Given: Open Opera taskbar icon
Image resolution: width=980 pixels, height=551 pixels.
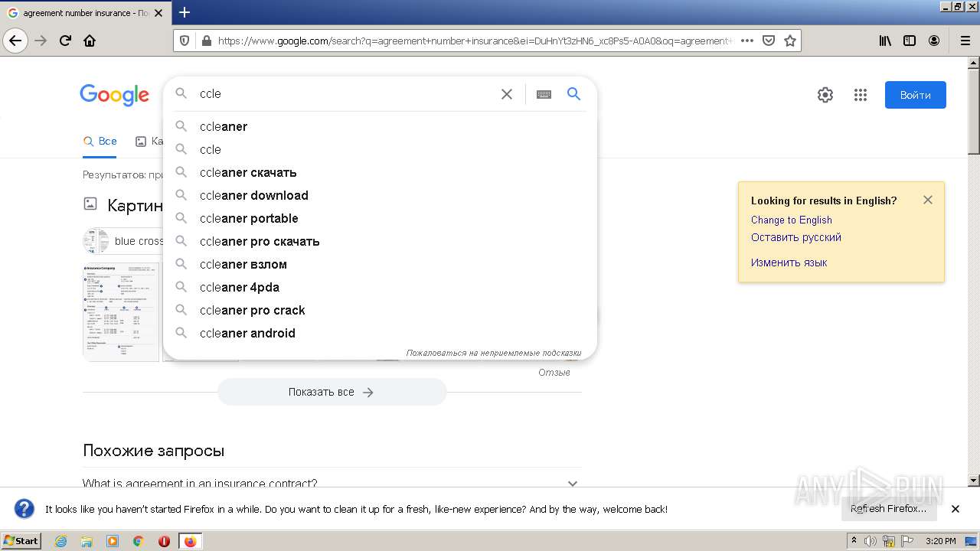Looking at the screenshot, I should (x=164, y=541).
